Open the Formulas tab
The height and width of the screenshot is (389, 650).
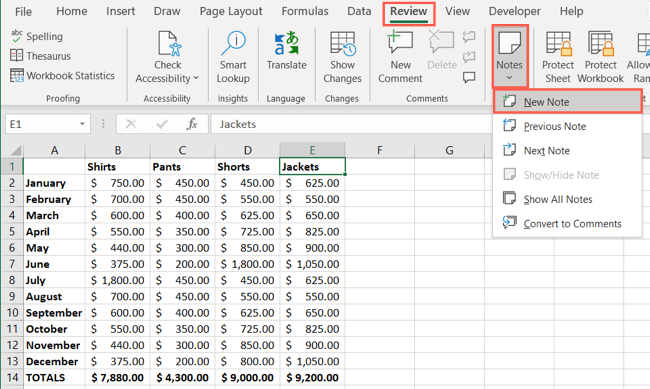coord(305,11)
